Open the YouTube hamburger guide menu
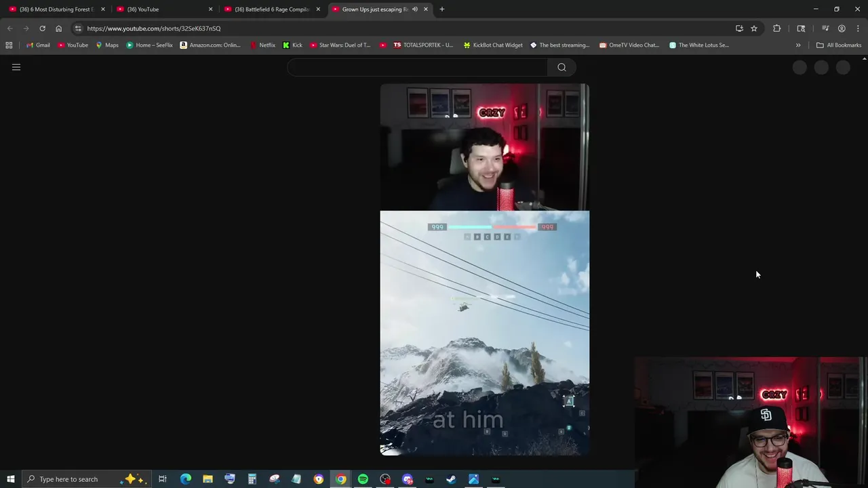This screenshot has width=868, height=488. pos(16,67)
